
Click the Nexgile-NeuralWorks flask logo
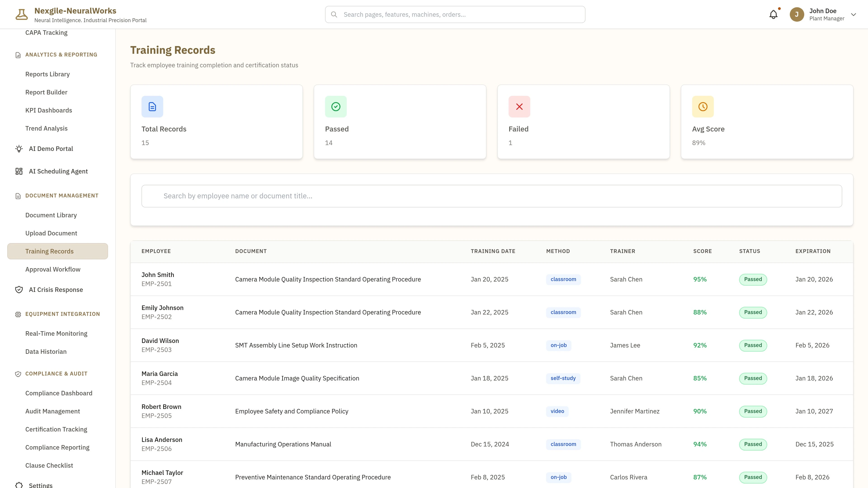pos(21,14)
